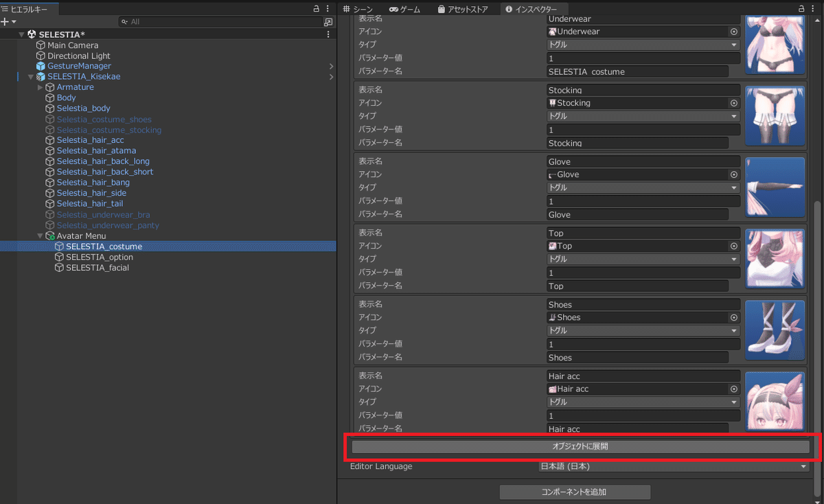Toggle the lock icon on the Inspector panel
The image size is (824, 504).
[x=801, y=7]
